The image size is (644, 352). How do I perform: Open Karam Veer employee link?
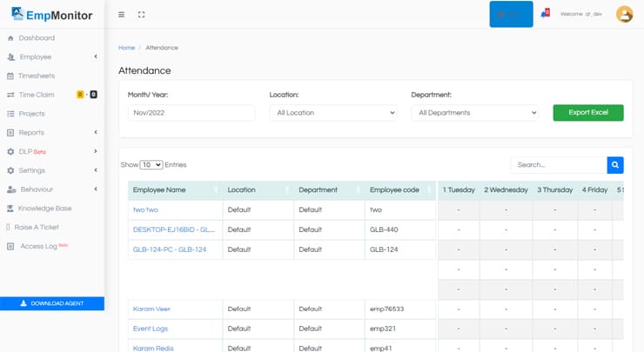[151, 309]
